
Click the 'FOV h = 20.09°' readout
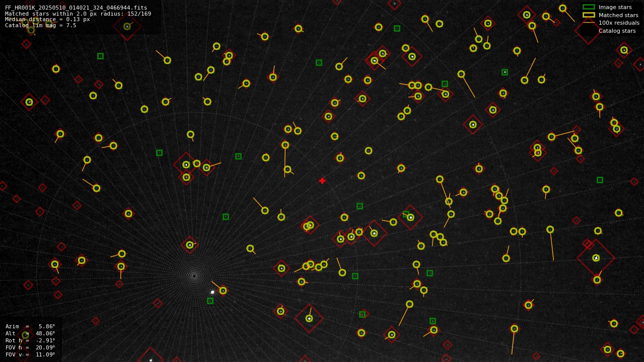[30, 347]
